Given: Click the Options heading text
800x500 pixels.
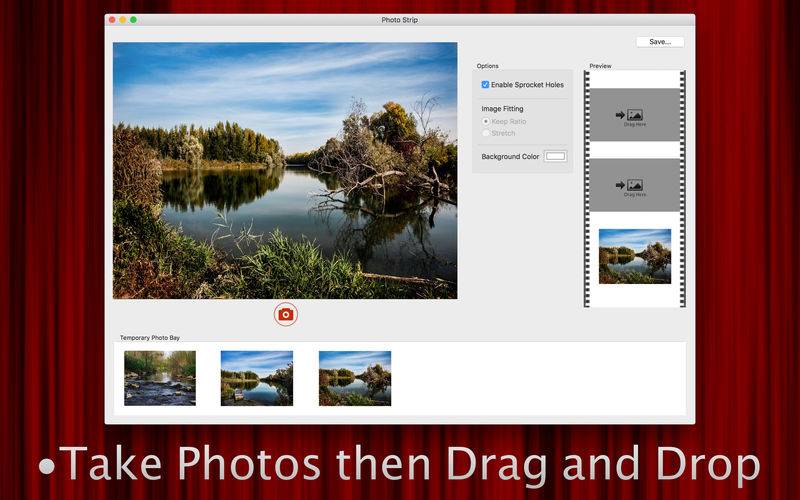Looking at the screenshot, I should tap(487, 66).
